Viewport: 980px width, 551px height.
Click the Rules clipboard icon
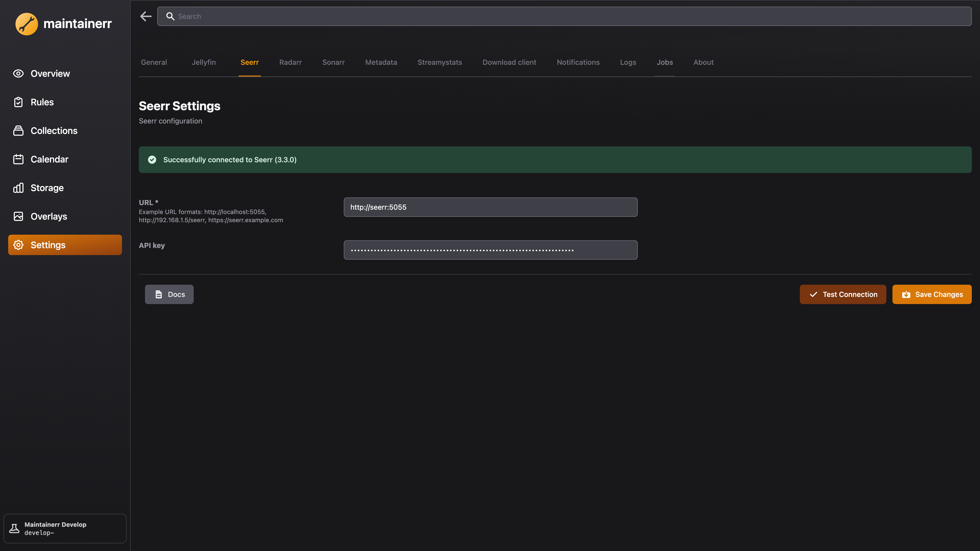18,102
